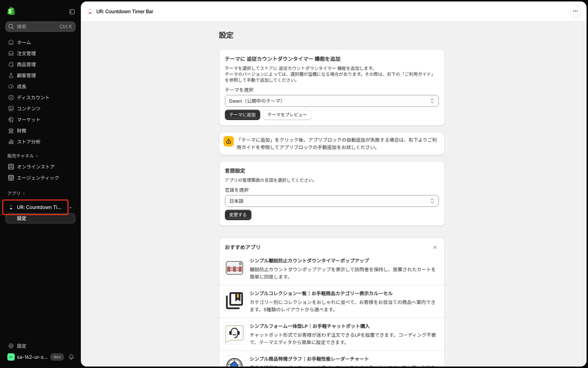Open the 検索 search field
Viewport: 588px width, 368px height.
[x=40, y=26]
